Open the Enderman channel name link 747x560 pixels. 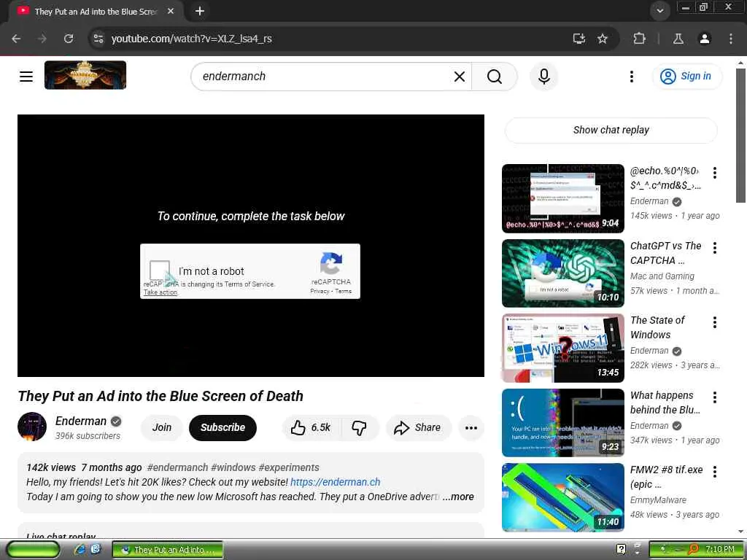coord(80,421)
